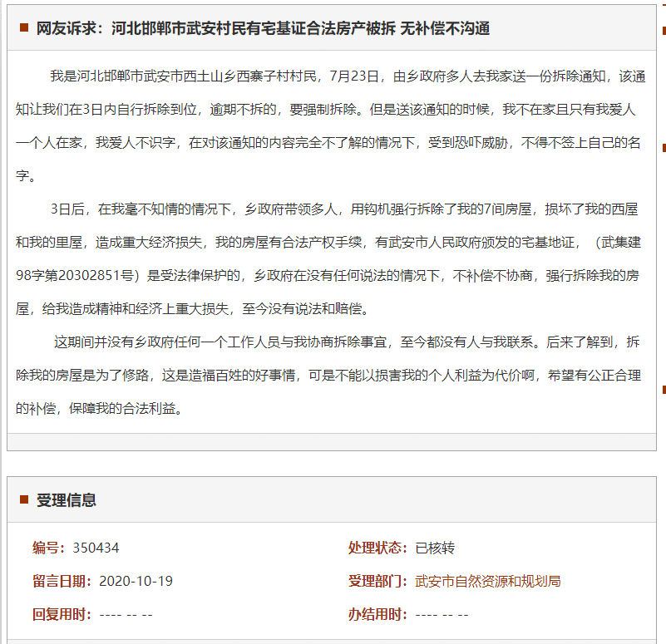This screenshot has width=666, height=644.
Task: Click the red marker icon on middle right edge
Action: coord(662,150)
